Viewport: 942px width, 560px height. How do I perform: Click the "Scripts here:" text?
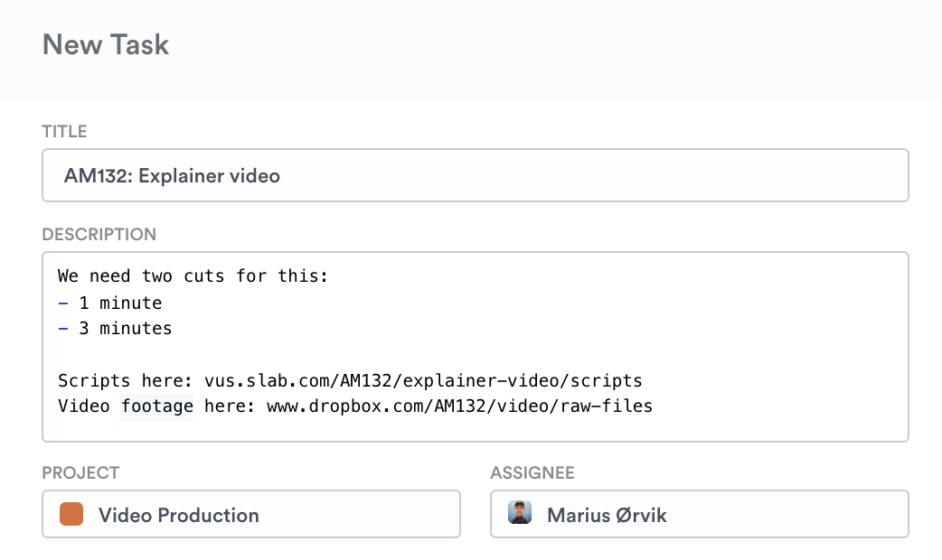(126, 380)
